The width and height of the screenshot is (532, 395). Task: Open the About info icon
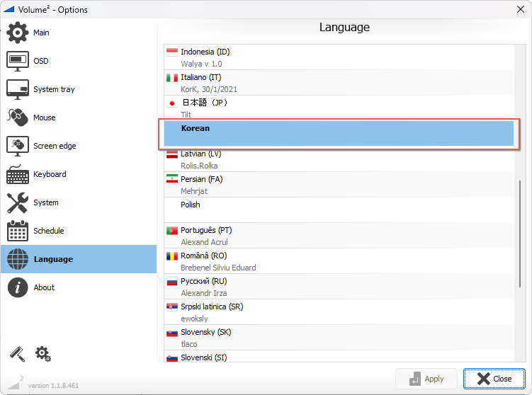(x=18, y=287)
